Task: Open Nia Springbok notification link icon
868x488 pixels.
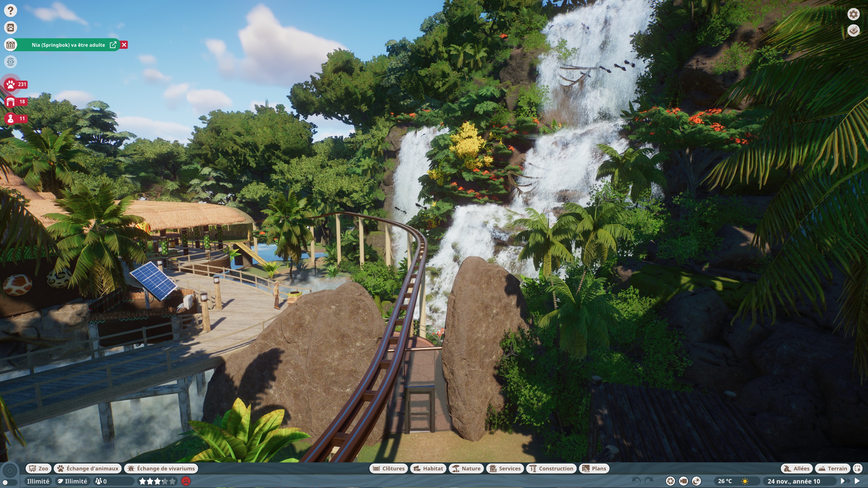Action: 113,45
